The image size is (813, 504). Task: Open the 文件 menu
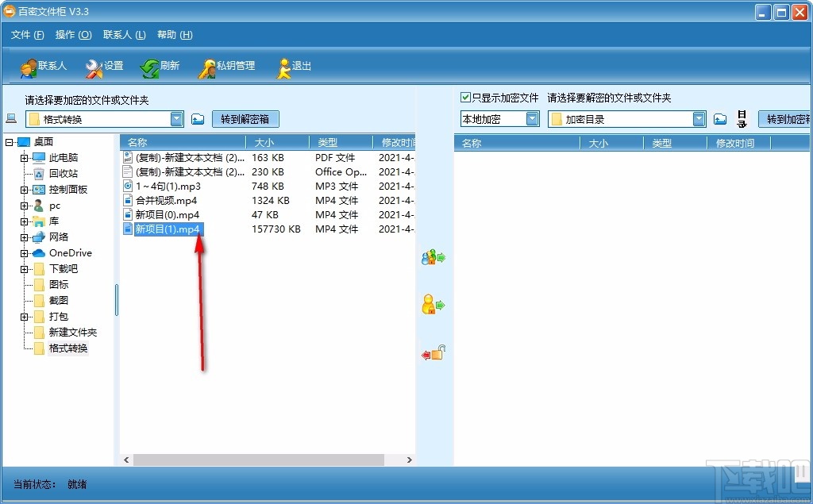tap(26, 35)
